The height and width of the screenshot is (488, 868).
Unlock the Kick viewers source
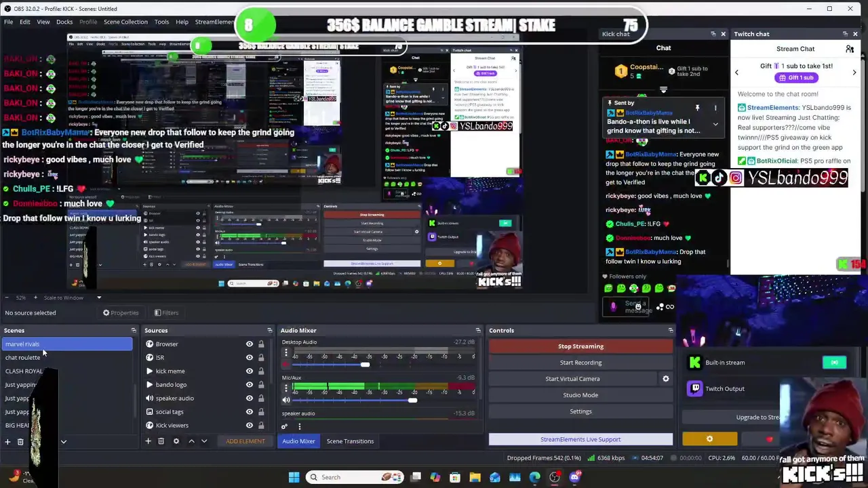pos(261,426)
